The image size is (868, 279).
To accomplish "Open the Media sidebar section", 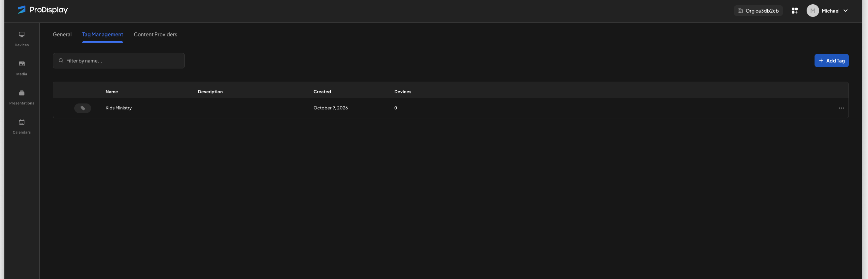I will 21,68.
